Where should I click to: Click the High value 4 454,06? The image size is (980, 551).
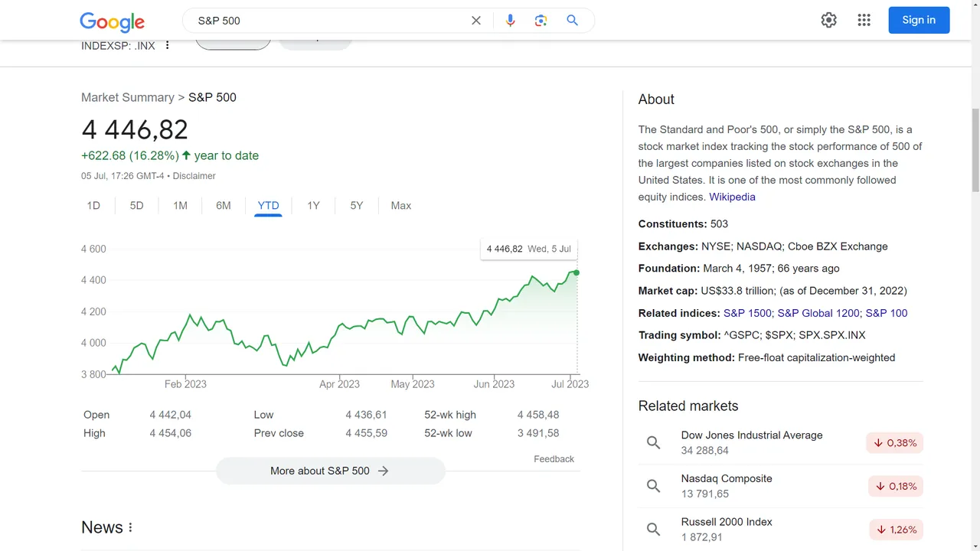(171, 433)
